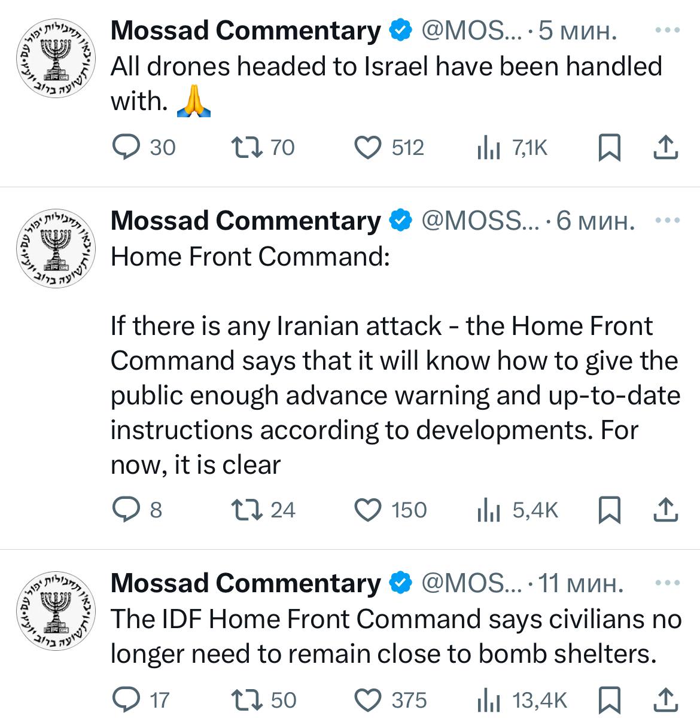Share the drones headed to Israel tweet
700x728 pixels.
coord(665,147)
